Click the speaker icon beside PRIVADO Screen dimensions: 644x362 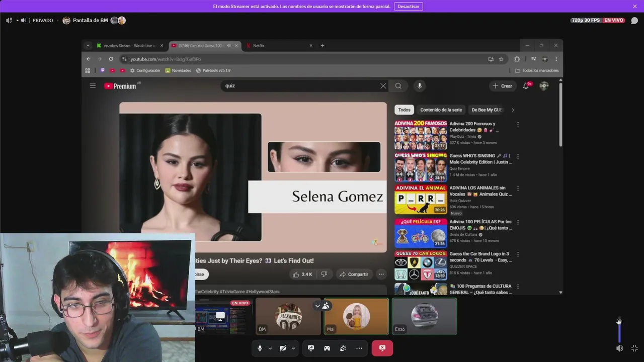pyautogui.click(x=23, y=21)
